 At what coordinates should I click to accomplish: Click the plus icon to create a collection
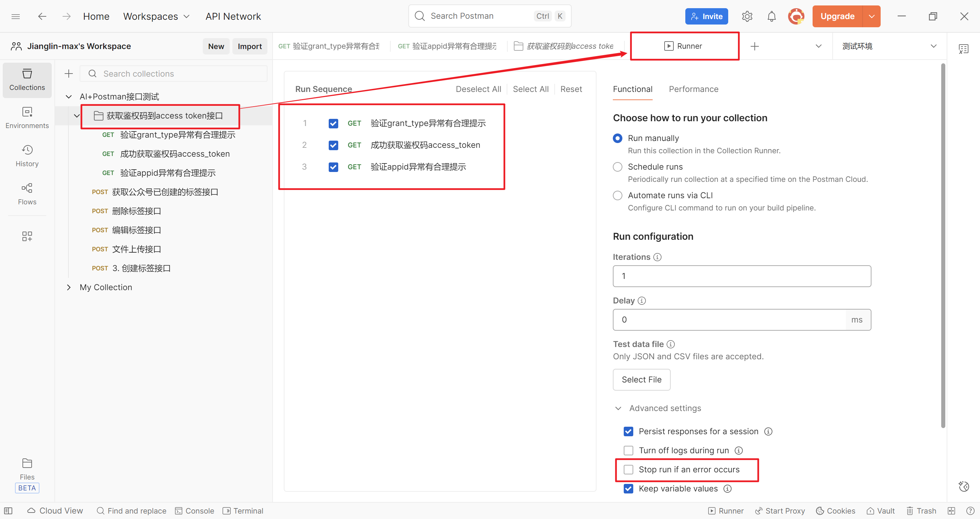click(68, 74)
